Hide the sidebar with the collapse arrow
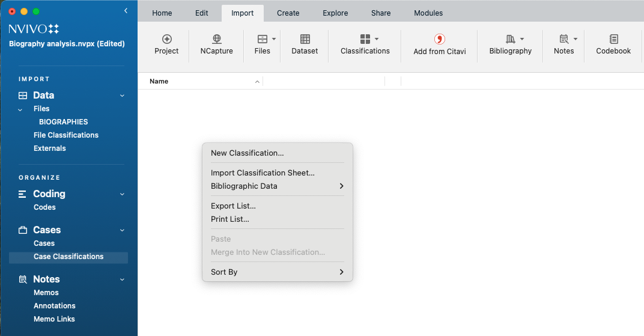This screenshot has height=336, width=644. point(126,11)
